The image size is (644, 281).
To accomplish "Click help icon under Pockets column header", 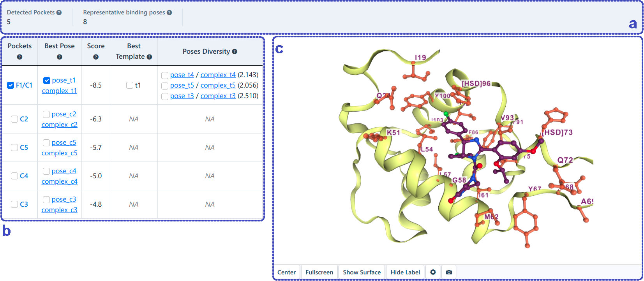I will [x=19, y=57].
